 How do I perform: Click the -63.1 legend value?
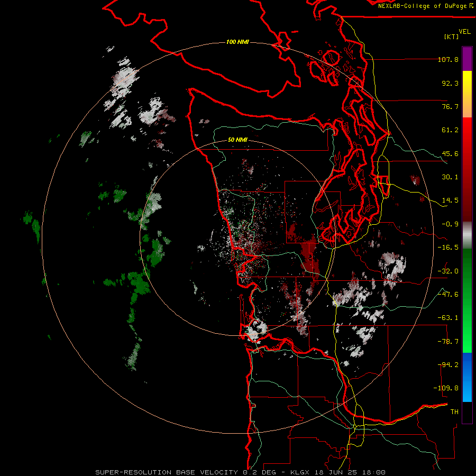[448, 318]
